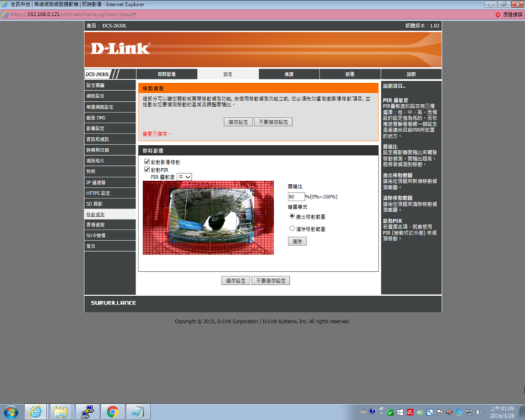Screen dimensions: 525x420
Task: Open 時間與日期 in the sidebar
Action: (x=110, y=149)
